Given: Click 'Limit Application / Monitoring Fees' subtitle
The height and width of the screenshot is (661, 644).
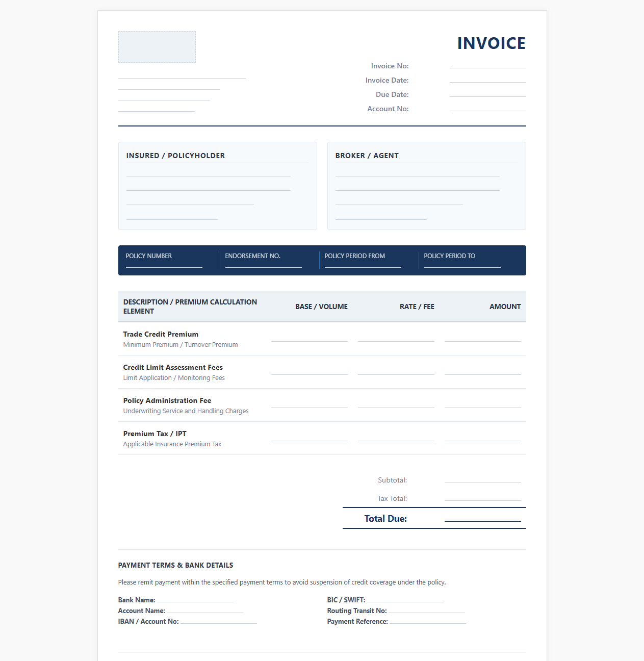Looking at the screenshot, I should [x=174, y=378].
